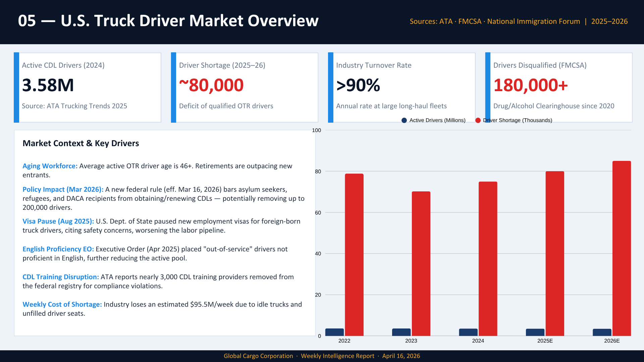Click the Drivers Disqualified 180,000+ card

(559, 87)
